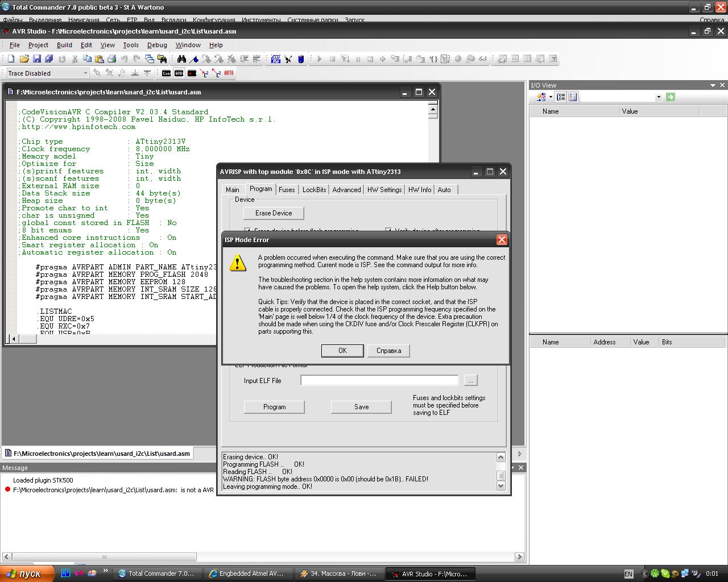Click the Print toolbar icon
728x582 pixels.
click(x=112, y=59)
